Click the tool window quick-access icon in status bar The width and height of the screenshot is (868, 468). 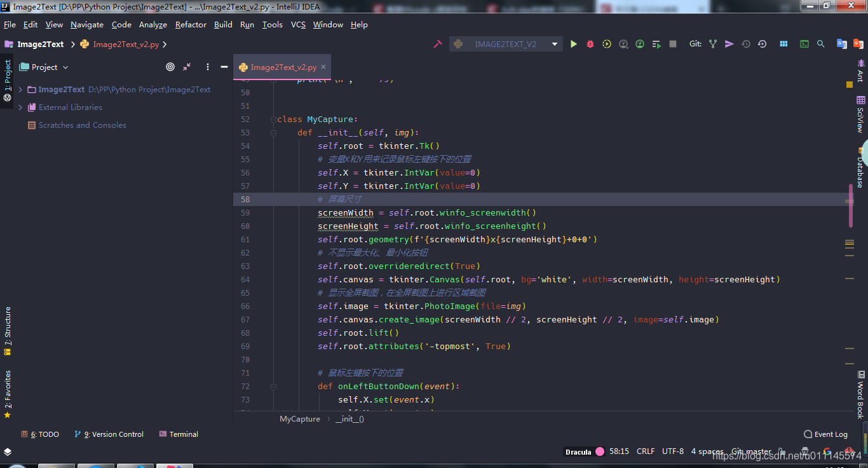[x=7, y=451]
